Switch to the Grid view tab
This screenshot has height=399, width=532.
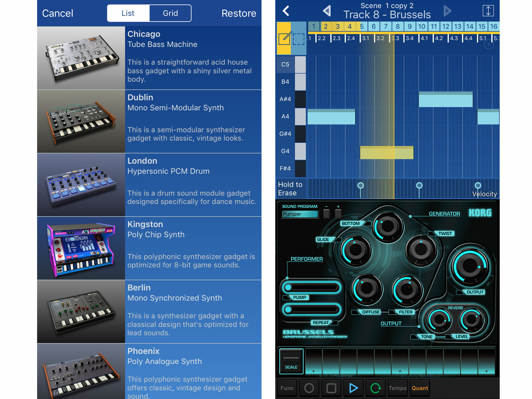click(170, 13)
